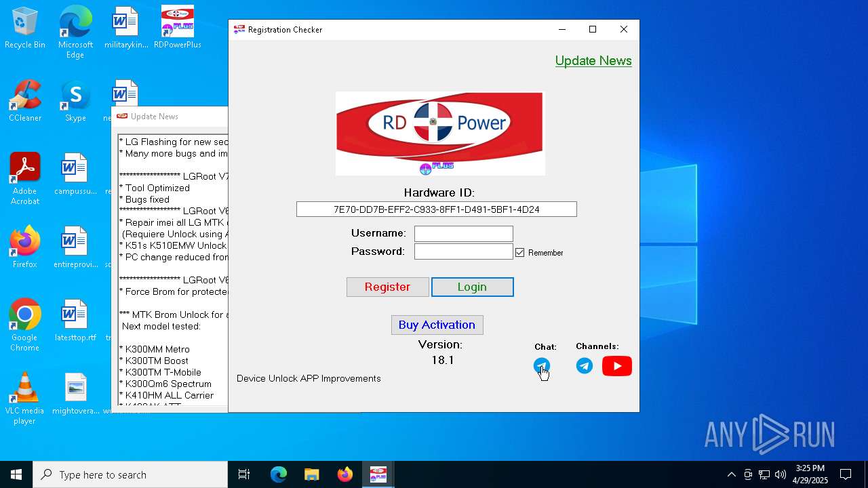Click the Password input field
The image size is (868, 488).
[464, 251]
